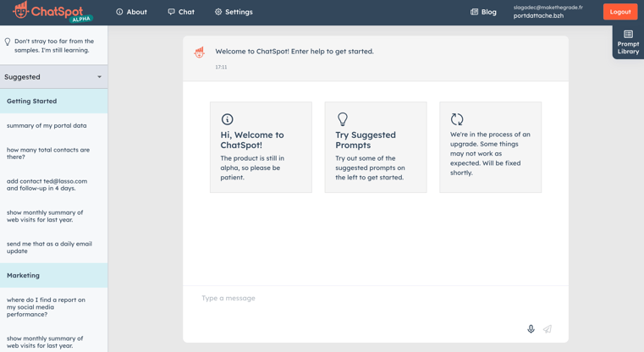Click the Chat speech bubble icon
The width and height of the screenshot is (644, 352).
171,12
